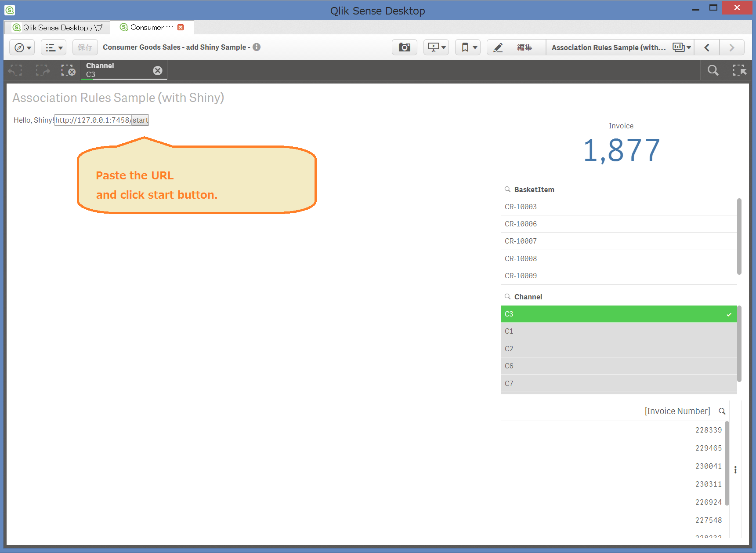Go to the previous sheet
The height and width of the screenshot is (553, 756).
[x=707, y=47]
